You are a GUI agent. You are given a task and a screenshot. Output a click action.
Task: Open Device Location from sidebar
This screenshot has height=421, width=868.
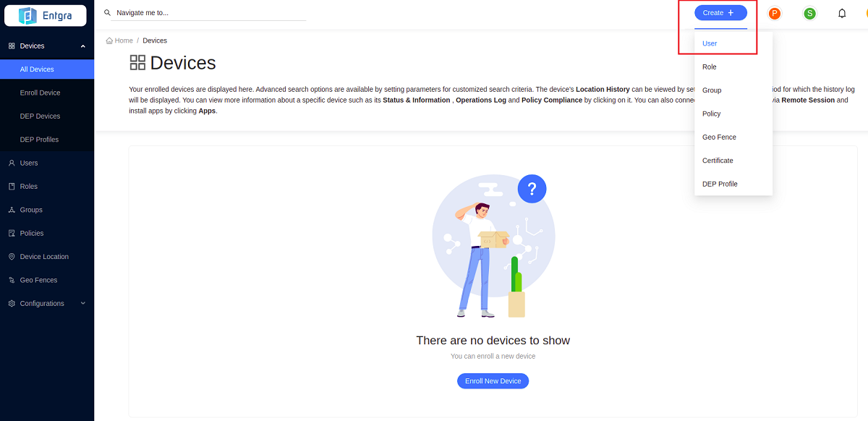[x=44, y=257]
